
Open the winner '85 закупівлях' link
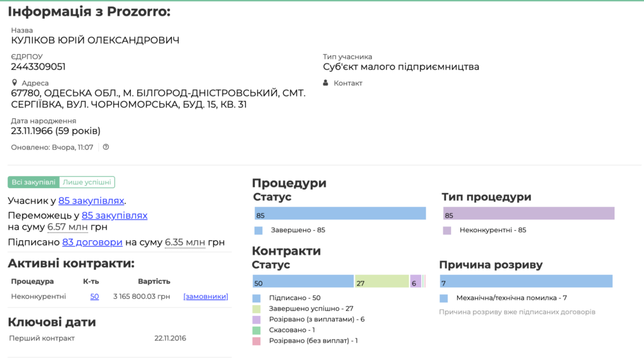click(x=114, y=215)
